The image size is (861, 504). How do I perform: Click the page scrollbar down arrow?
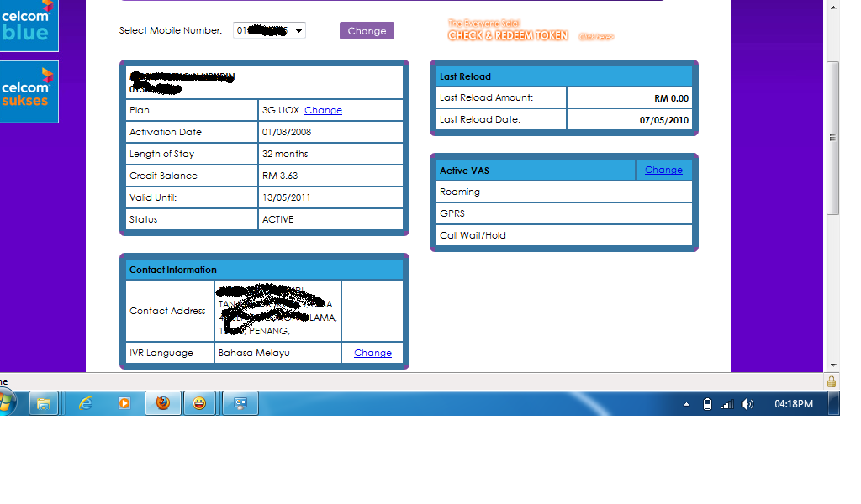click(833, 365)
